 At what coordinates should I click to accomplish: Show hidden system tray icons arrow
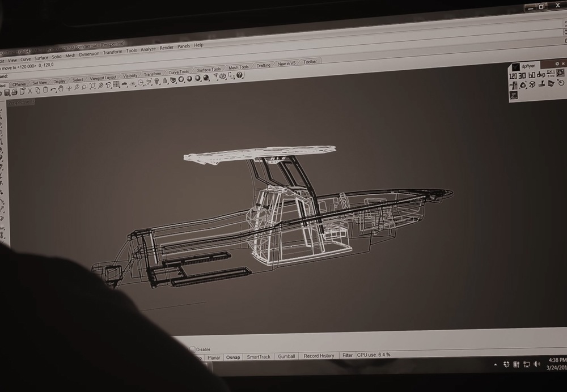496,365
